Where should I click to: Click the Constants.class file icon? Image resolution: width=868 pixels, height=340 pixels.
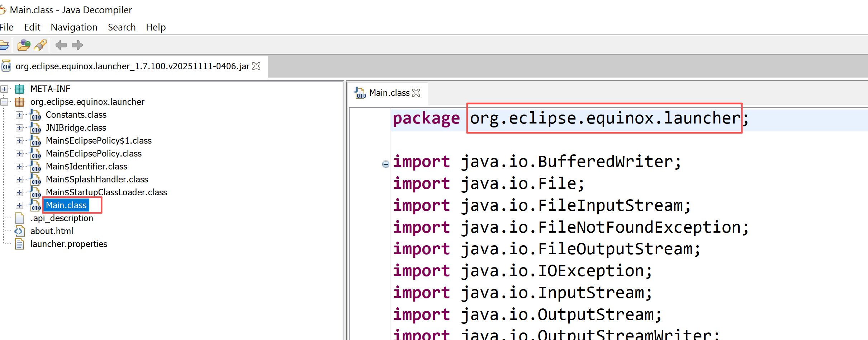[x=35, y=115]
